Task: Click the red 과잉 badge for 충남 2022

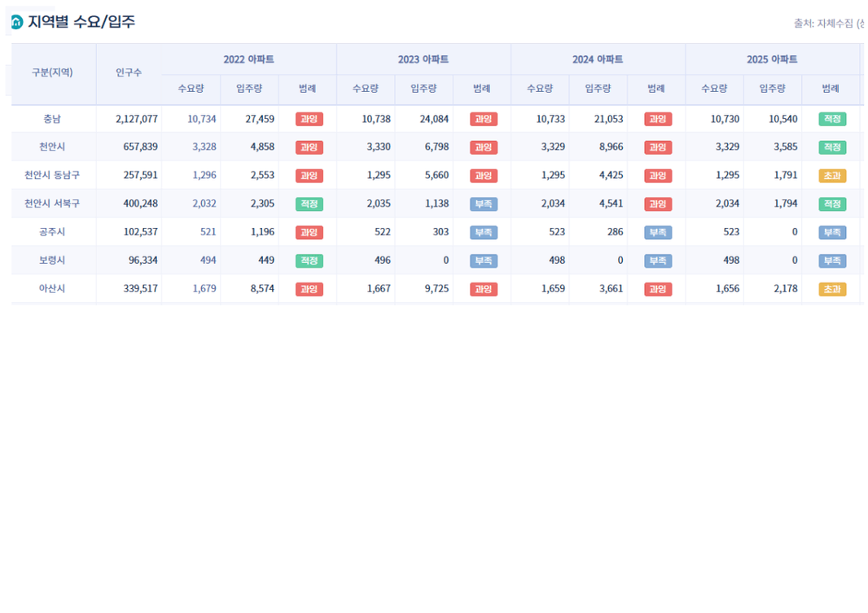Action: [x=309, y=119]
